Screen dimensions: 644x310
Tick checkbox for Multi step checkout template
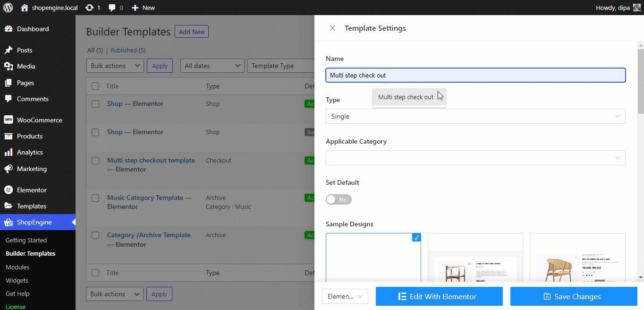click(x=95, y=161)
